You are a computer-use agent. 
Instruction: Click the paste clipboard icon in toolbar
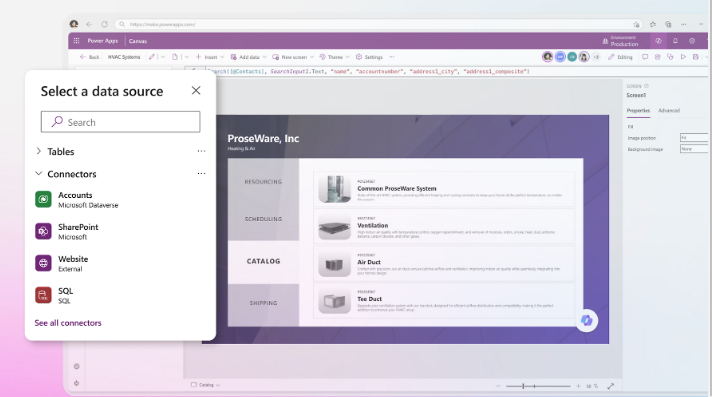coord(175,57)
